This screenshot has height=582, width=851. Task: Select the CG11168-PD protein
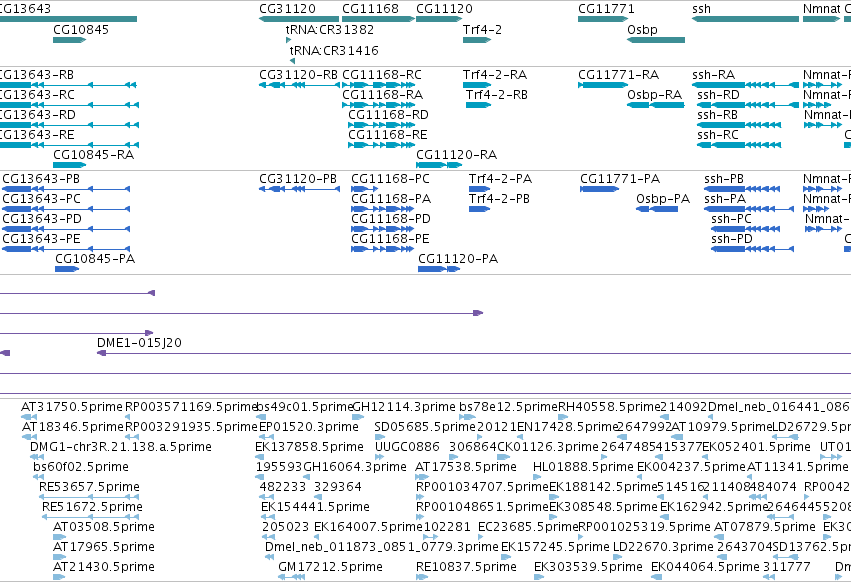tap(383, 229)
